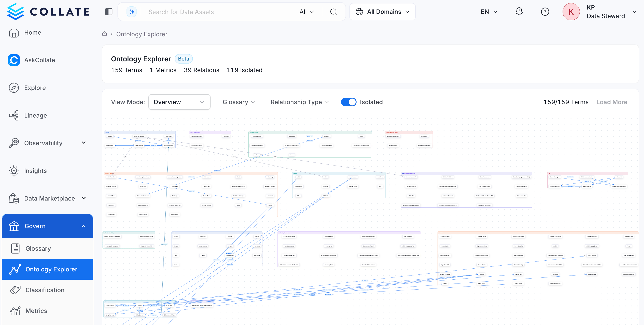Click the AI sparkle search icon

[132, 12]
